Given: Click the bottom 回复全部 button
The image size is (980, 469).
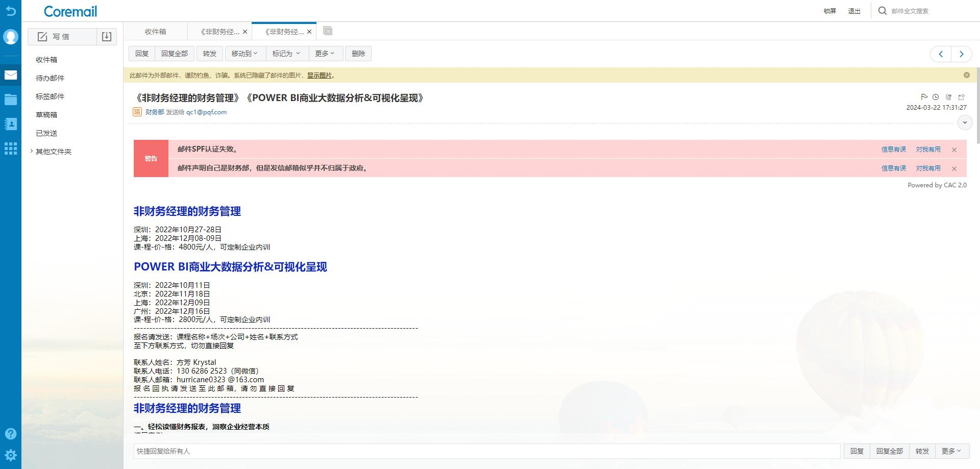Looking at the screenshot, I should tap(890, 451).
